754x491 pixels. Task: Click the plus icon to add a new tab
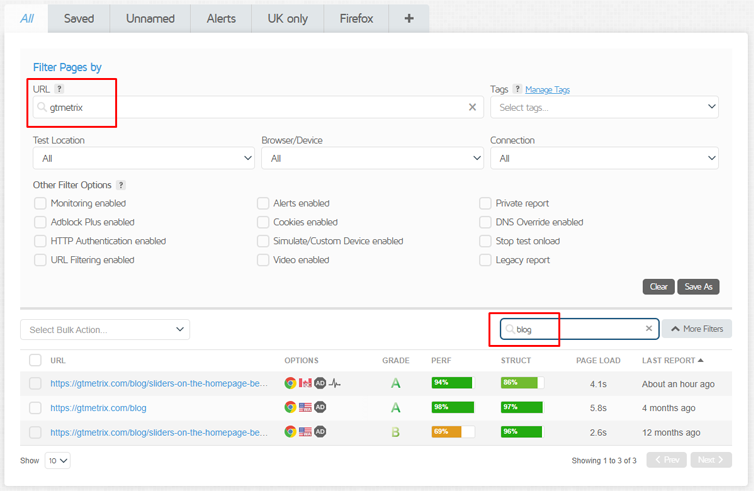(x=408, y=18)
